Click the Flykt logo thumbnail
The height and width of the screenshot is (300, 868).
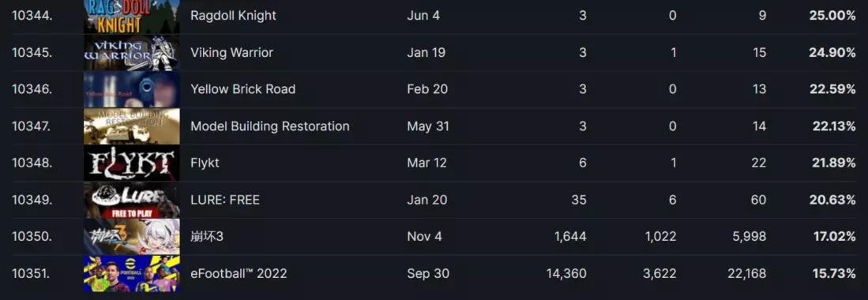(x=132, y=163)
